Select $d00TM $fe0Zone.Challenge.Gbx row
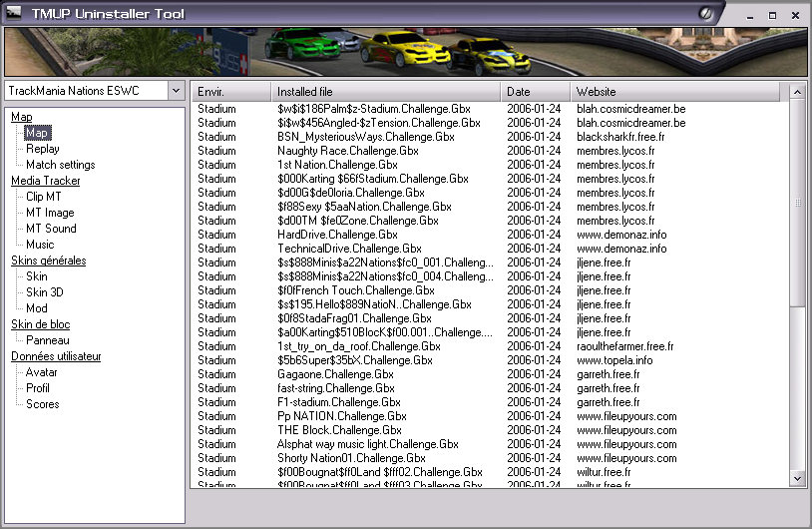This screenshot has height=529, width=812. click(490, 221)
